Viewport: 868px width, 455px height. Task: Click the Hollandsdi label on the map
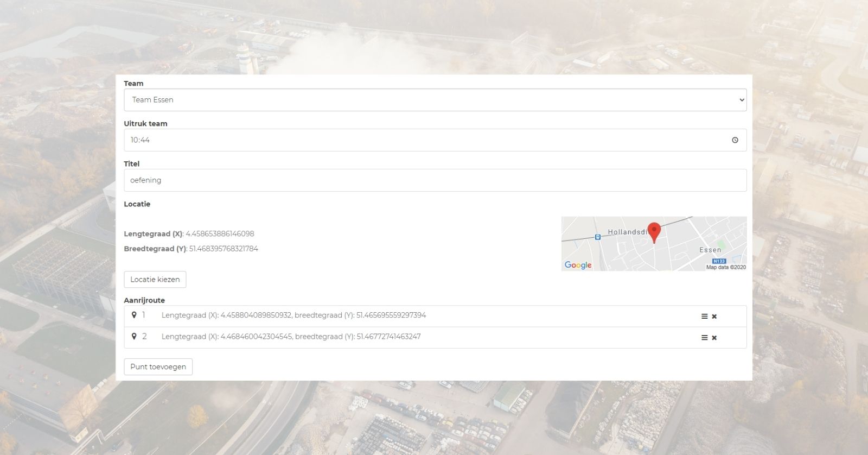pyautogui.click(x=628, y=232)
